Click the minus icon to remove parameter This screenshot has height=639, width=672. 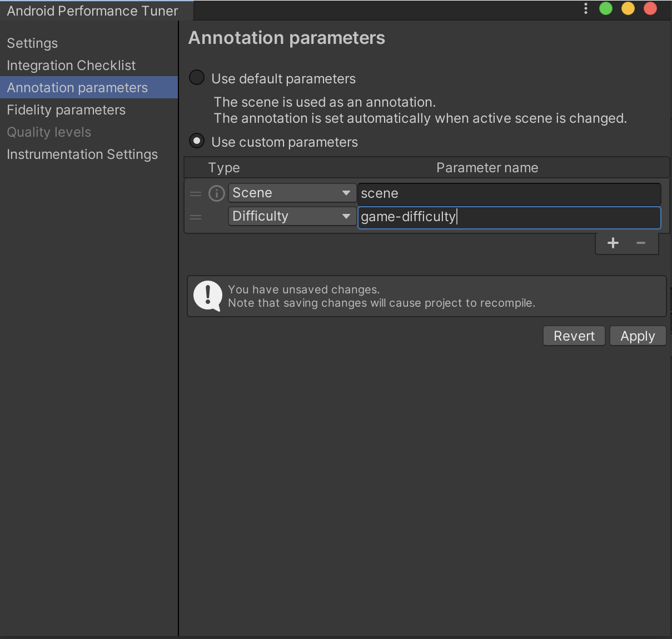click(x=641, y=243)
